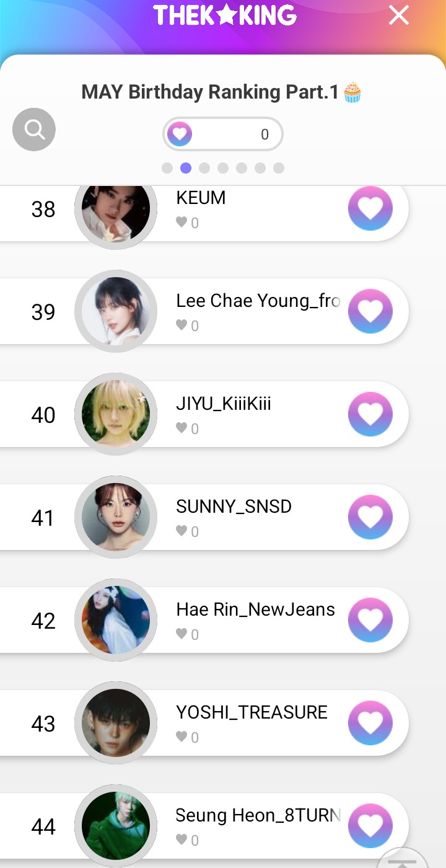The height and width of the screenshot is (868, 446).
Task: Go to the third page indicator dot
Action: tap(204, 168)
